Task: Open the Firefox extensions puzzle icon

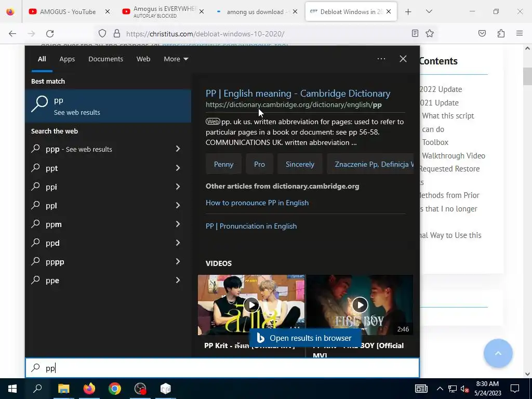Action: 501,33
